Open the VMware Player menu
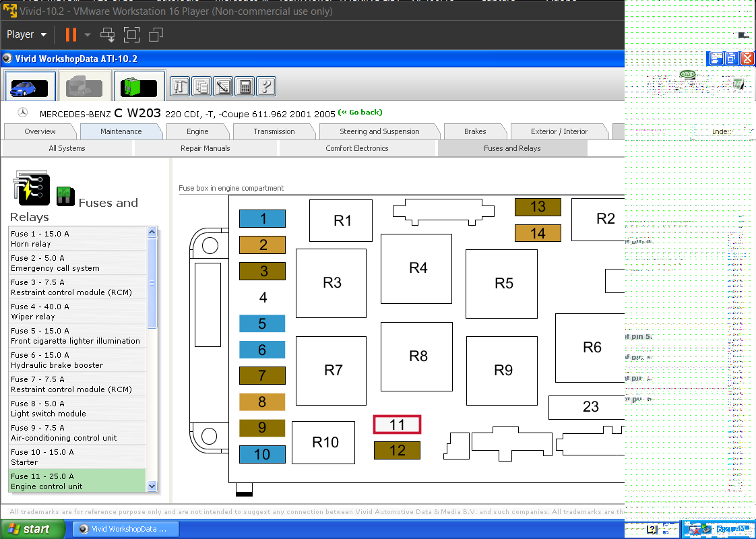This screenshot has width=756, height=539. tap(26, 34)
